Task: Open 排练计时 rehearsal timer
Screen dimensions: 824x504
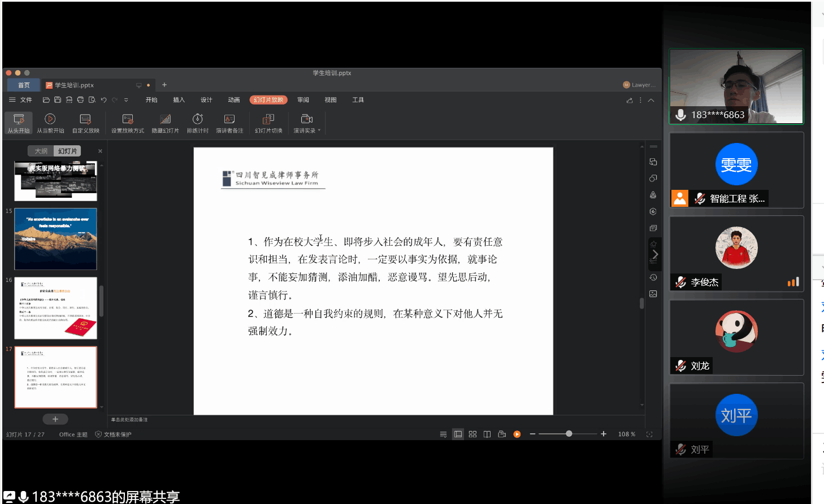Action: (198, 119)
